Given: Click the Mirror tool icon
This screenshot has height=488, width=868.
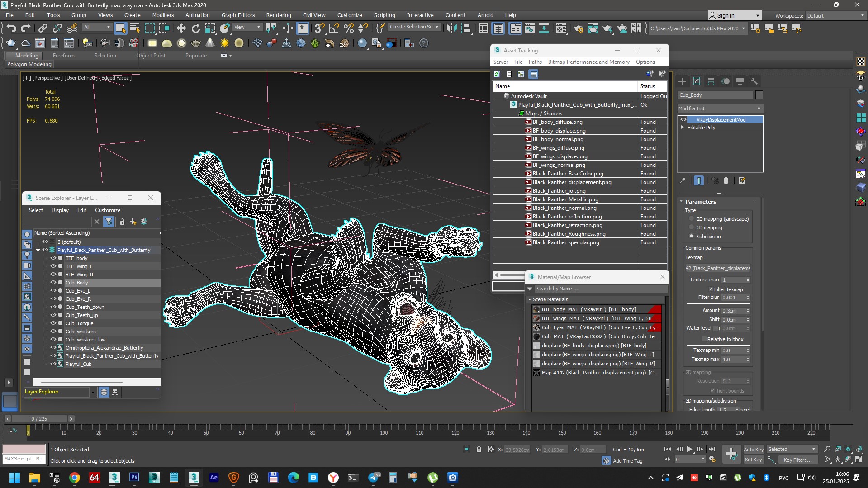Looking at the screenshot, I should point(451,28).
